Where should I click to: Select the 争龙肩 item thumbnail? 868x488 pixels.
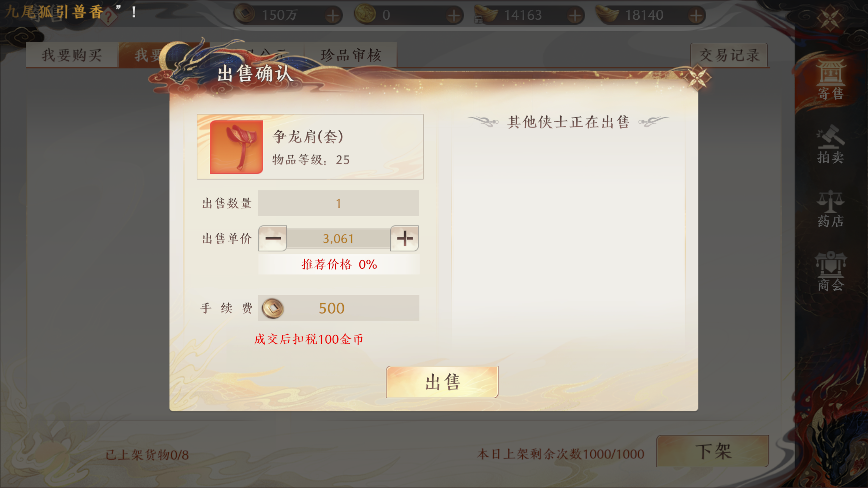coord(236,147)
